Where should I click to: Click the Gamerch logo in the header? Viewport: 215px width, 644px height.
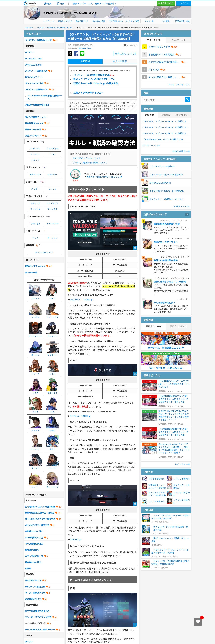[30, 3]
